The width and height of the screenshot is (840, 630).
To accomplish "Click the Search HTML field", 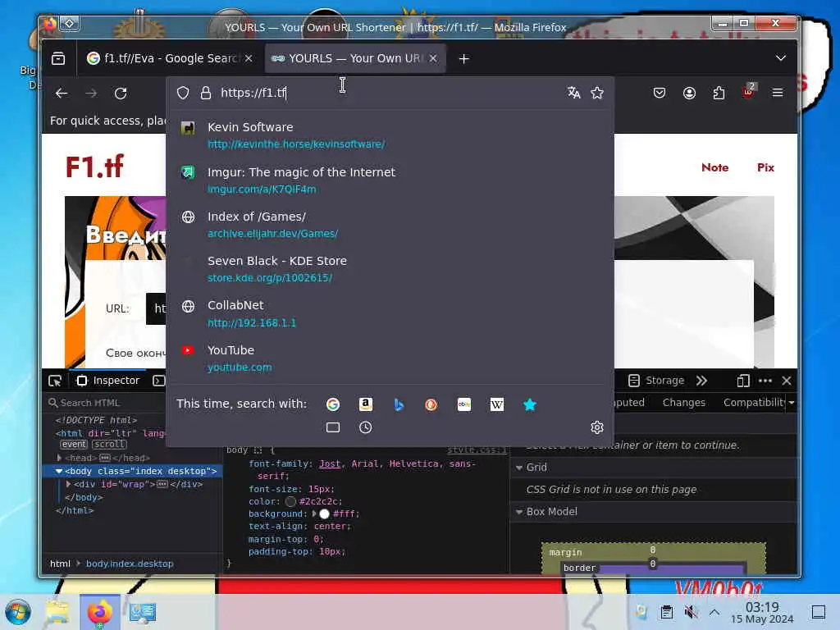I will coord(107,403).
